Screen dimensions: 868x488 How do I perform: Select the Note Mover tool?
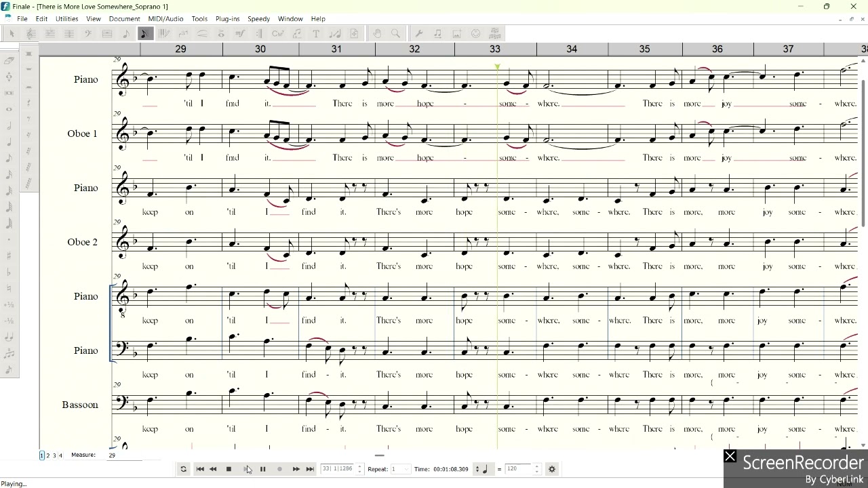pos(437,33)
